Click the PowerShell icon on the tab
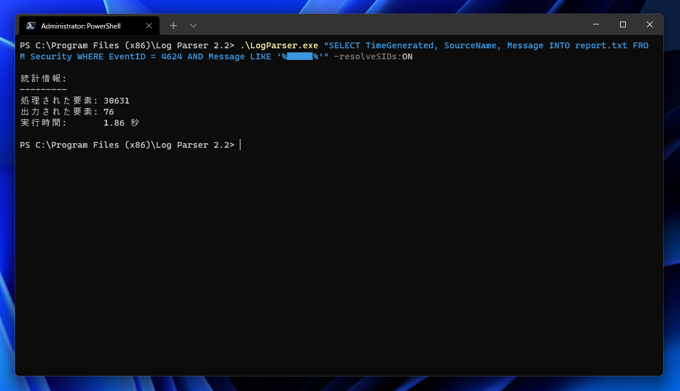 pos(30,26)
